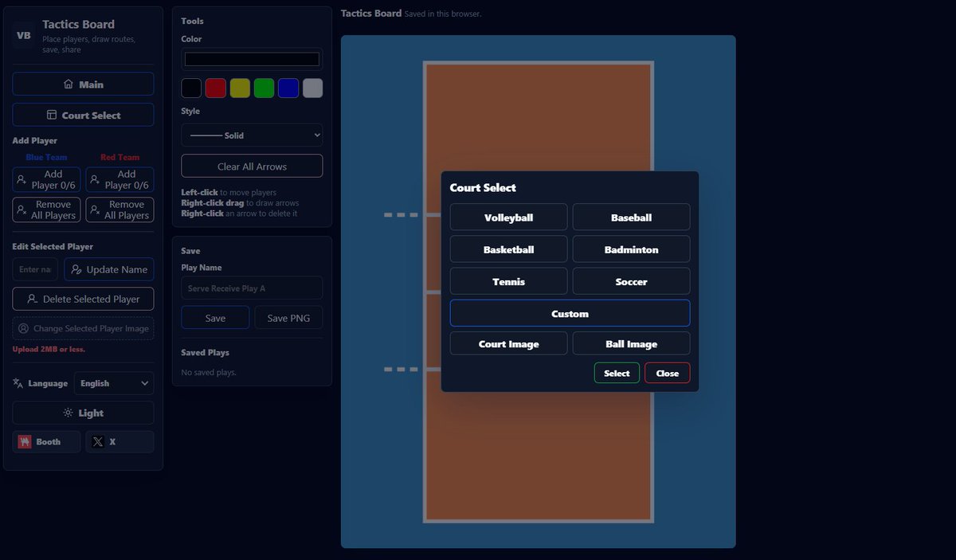This screenshot has width=956, height=560.
Task: Click the Play Name input field
Action: coord(252,288)
